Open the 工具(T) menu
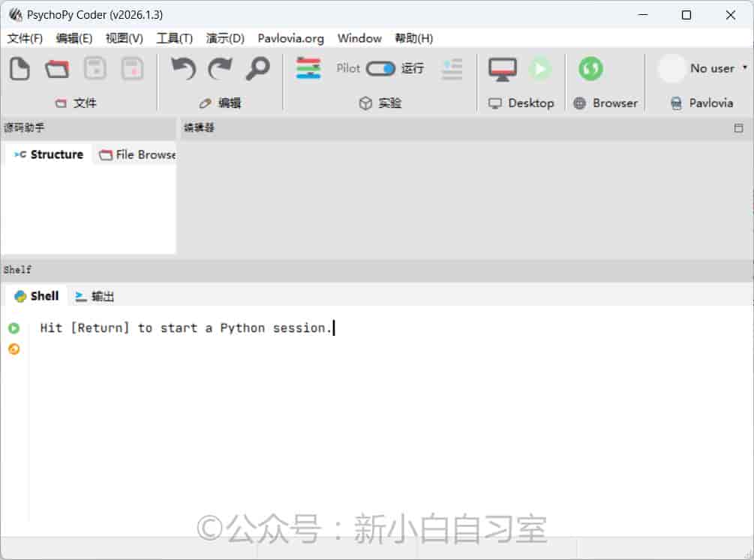The height and width of the screenshot is (560, 754). 175,38
